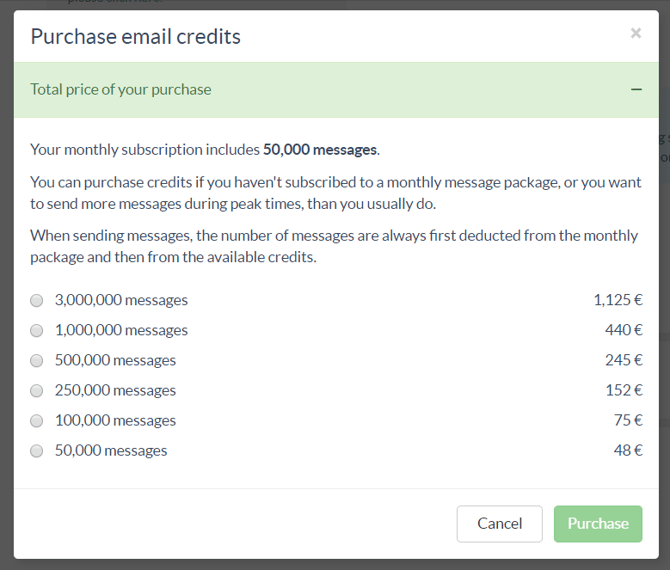
Task: Click the 75 € price
Action: [x=628, y=420]
